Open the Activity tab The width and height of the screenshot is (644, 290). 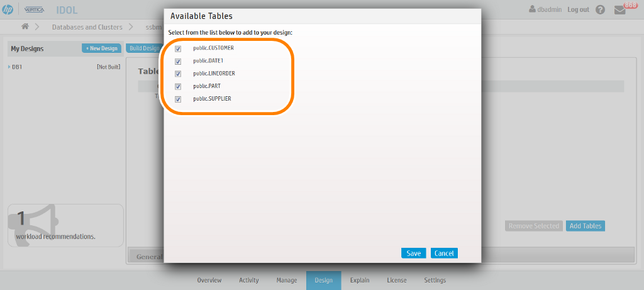coord(249,280)
